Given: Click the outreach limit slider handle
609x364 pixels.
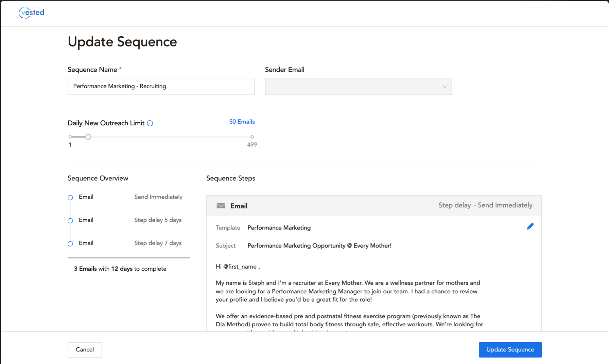Looking at the screenshot, I should coord(88,137).
